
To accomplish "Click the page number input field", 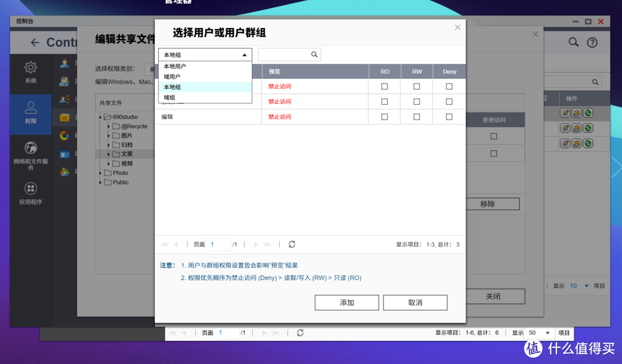I will pyautogui.click(x=218, y=244).
